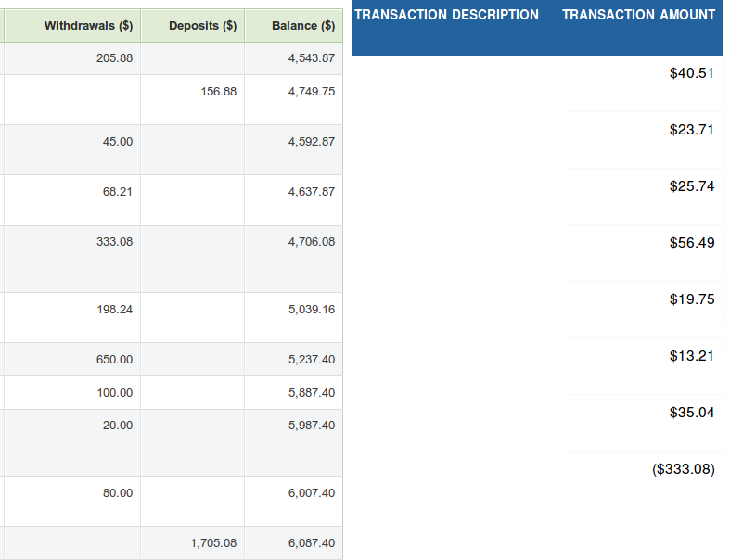
Task: Select the 6,087.40 balance cell
Action: [x=312, y=543]
